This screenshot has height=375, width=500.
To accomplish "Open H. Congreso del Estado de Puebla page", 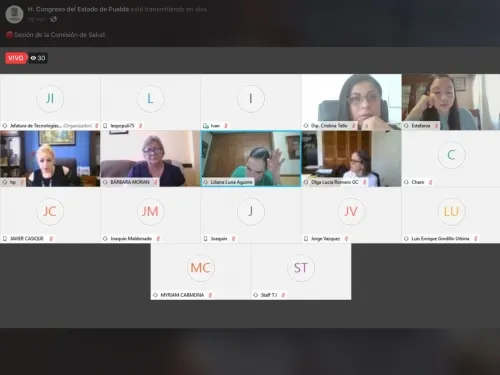I will [78, 9].
